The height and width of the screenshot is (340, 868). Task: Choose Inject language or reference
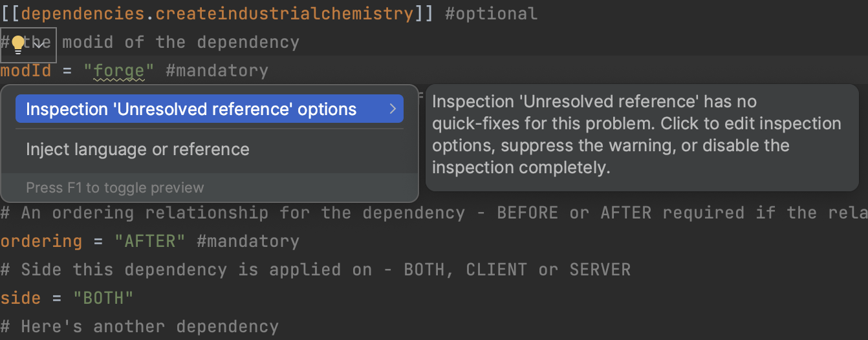(137, 149)
